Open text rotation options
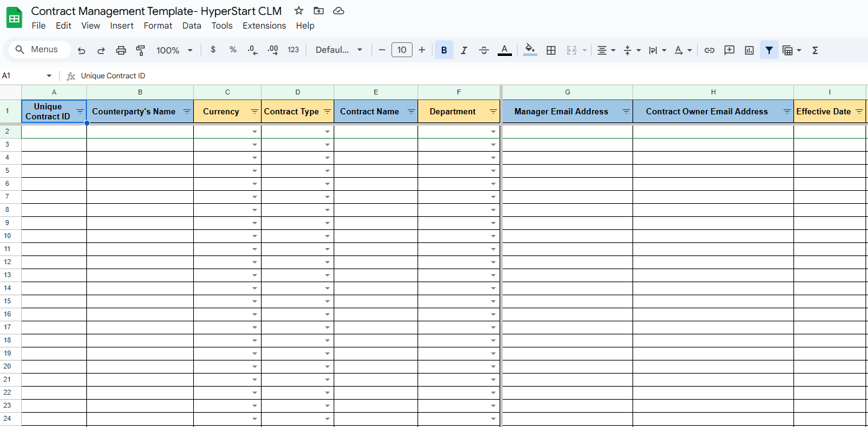 (x=683, y=50)
